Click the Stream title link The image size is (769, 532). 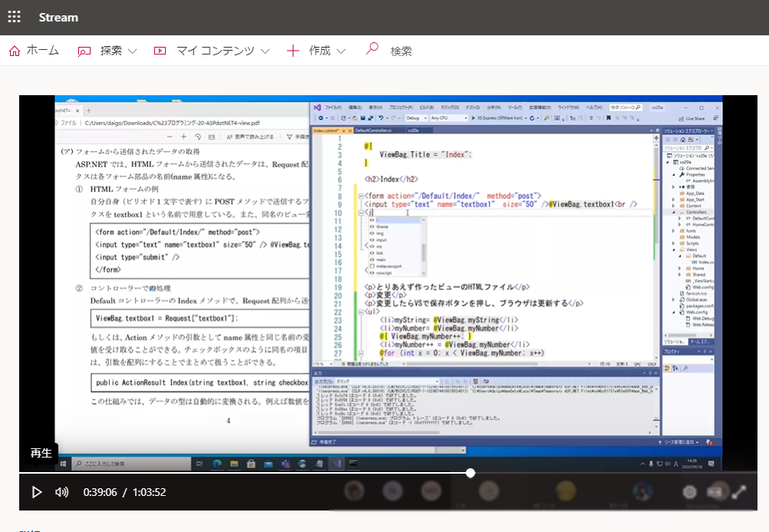58,17
